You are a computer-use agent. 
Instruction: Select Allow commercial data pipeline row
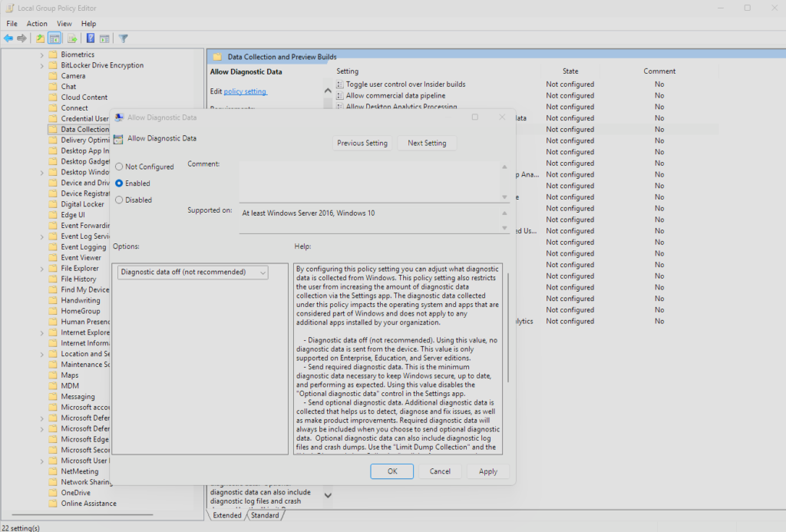click(x=395, y=95)
